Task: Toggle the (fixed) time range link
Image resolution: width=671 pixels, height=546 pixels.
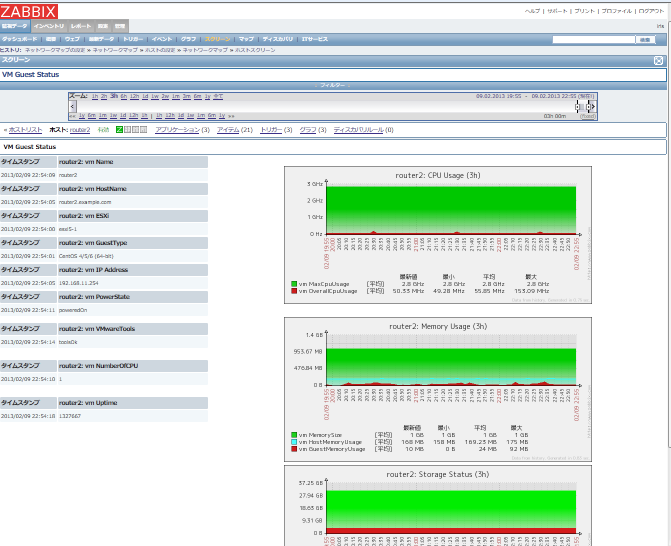Action: pos(588,116)
